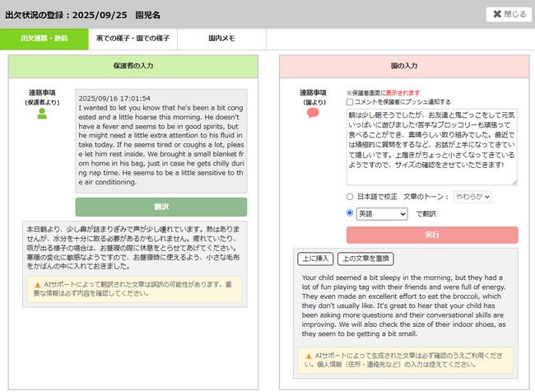Enable push notification to guardian checkbox
This screenshot has height=392, width=535.
(350, 101)
